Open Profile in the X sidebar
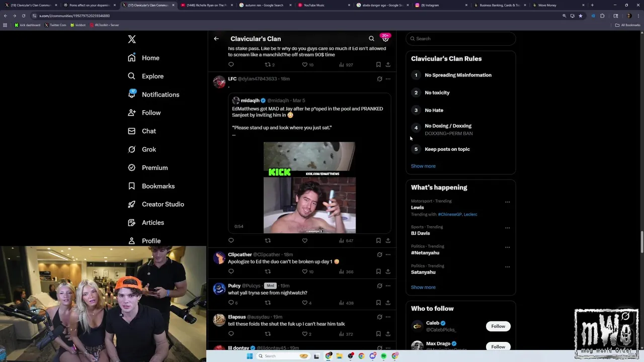This screenshot has width=644, height=362. (144, 241)
